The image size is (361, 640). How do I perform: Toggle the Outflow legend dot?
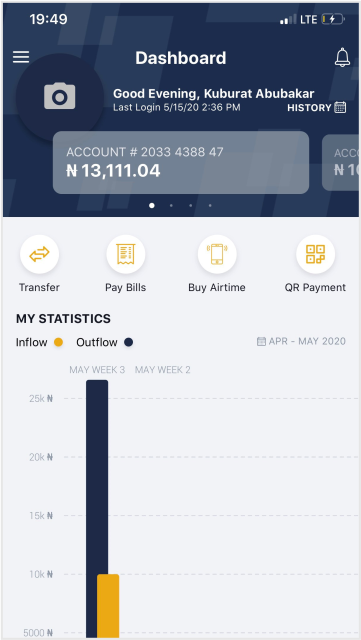[x=129, y=342]
